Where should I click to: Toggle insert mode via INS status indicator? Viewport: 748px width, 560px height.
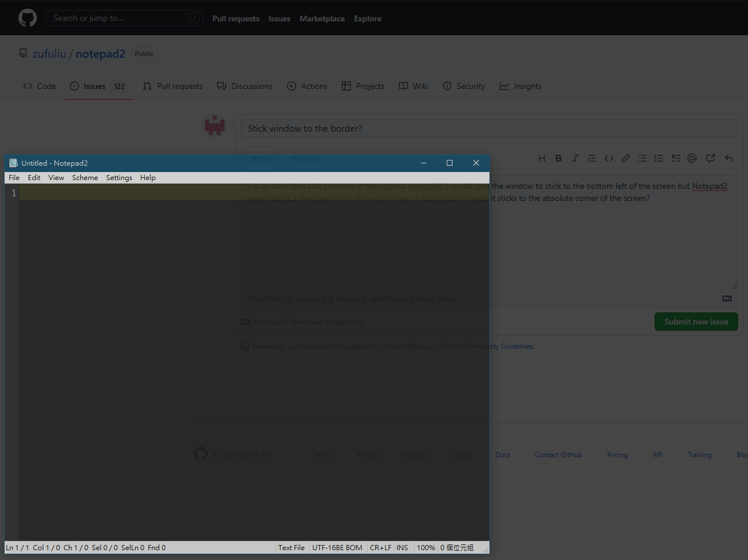click(402, 547)
